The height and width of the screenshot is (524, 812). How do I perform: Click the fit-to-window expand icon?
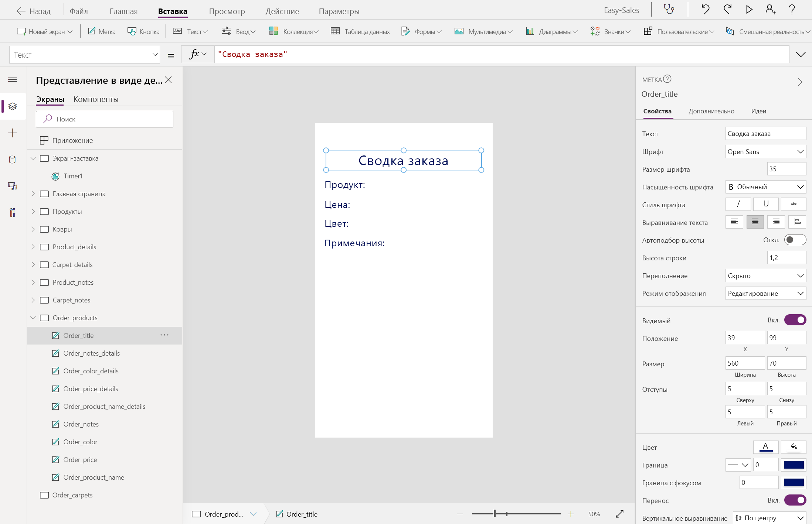(x=620, y=514)
